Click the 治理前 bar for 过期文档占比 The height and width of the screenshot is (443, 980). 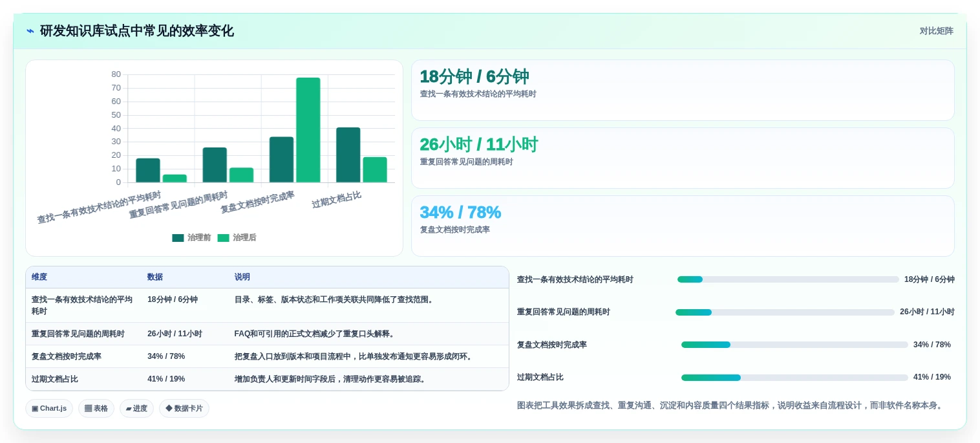tap(348, 155)
